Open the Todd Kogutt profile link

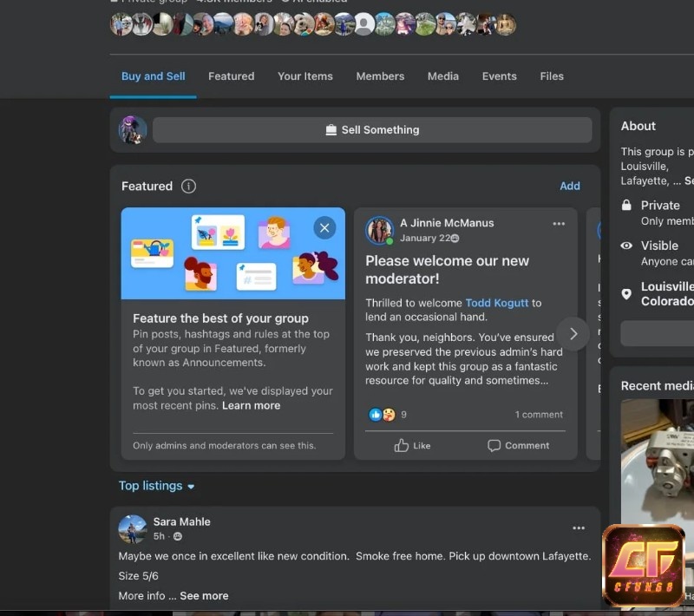tap(496, 303)
